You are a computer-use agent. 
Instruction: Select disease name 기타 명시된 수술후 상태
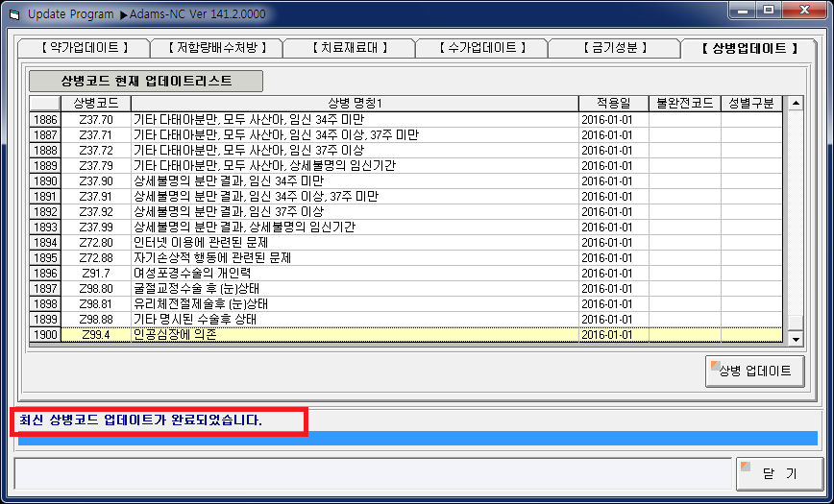pyautogui.click(x=355, y=320)
